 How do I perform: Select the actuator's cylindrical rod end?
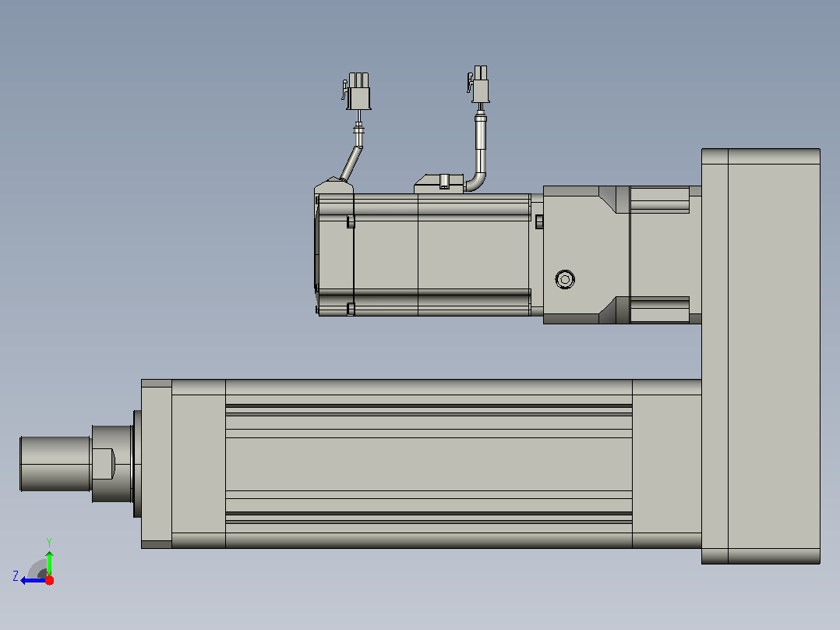[55, 464]
